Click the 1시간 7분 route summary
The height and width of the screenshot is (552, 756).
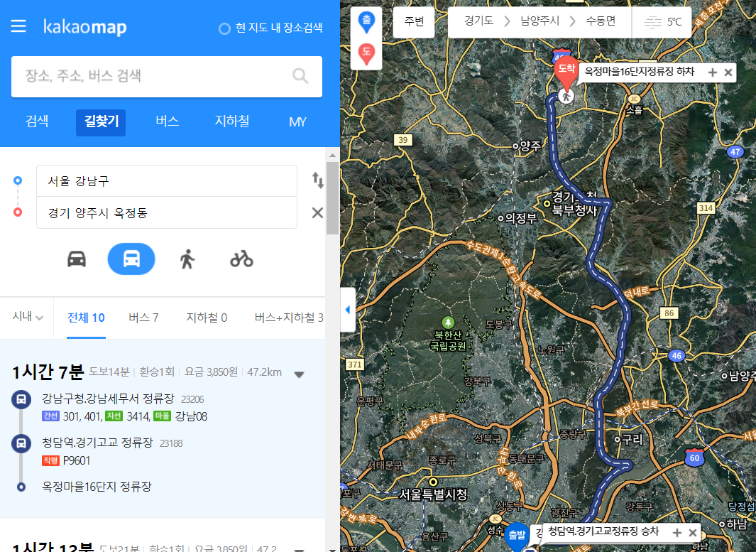pos(163,428)
